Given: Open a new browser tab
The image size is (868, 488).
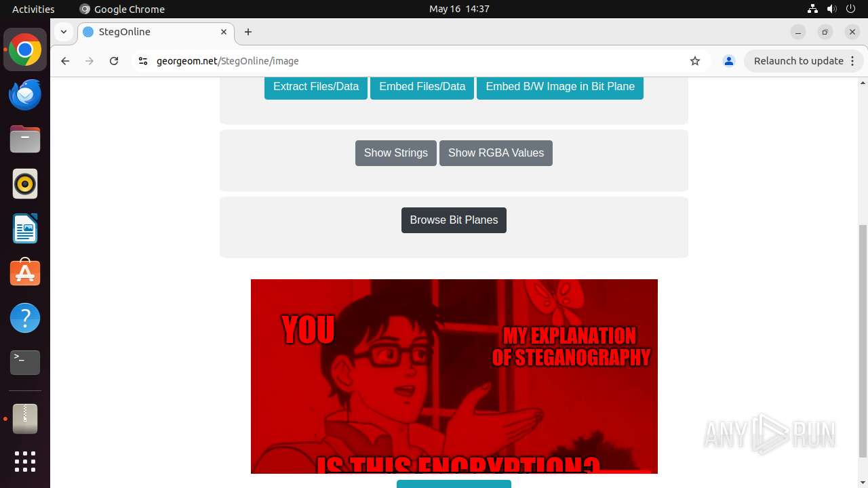Looking at the screenshot, I should point(248,32).
